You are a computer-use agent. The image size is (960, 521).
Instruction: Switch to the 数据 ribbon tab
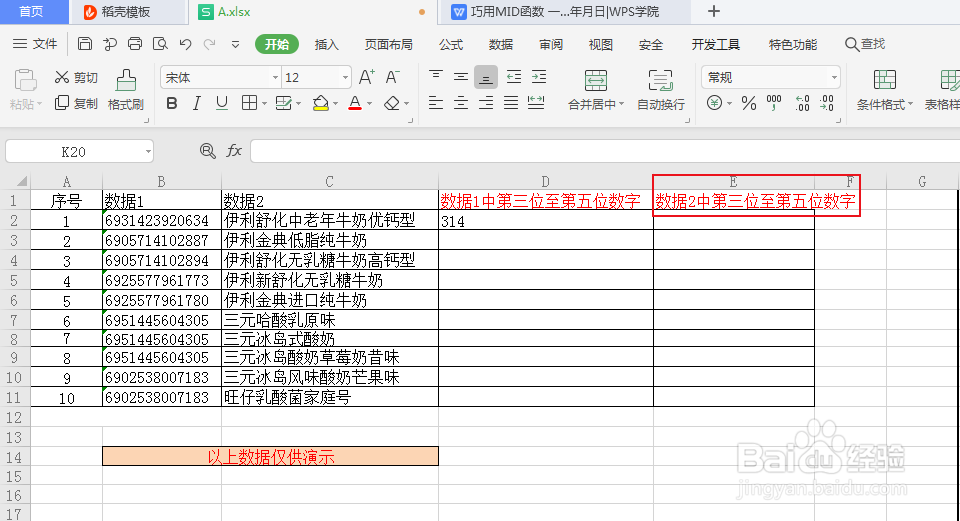[x=501, y=45]
